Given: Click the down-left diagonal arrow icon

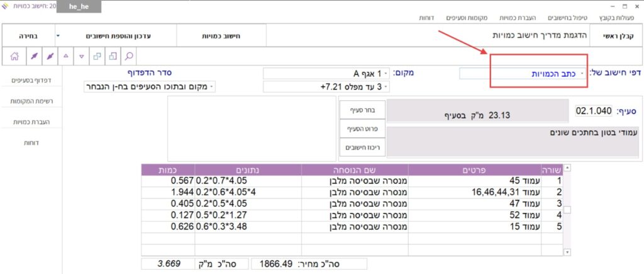Looking at the screenshot, I should (50, 56).
